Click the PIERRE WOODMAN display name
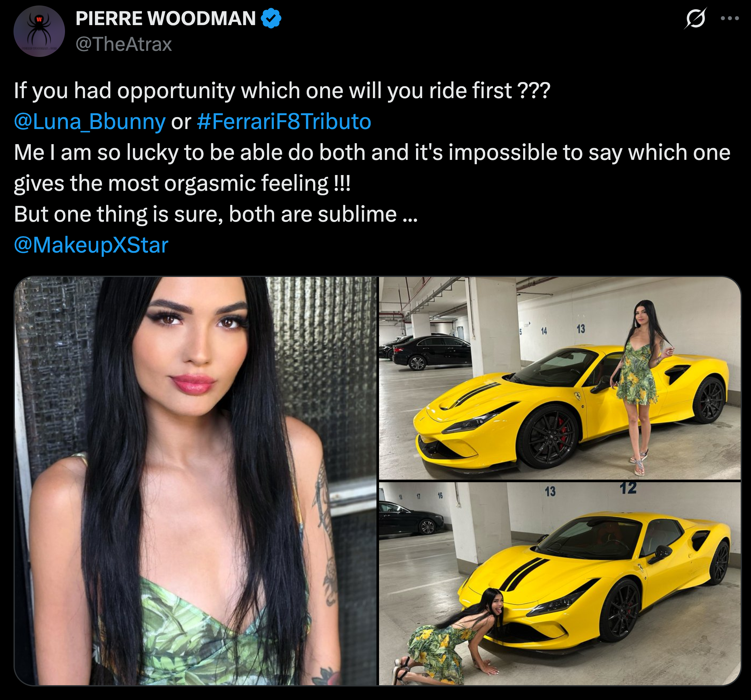 click(165, 19)
